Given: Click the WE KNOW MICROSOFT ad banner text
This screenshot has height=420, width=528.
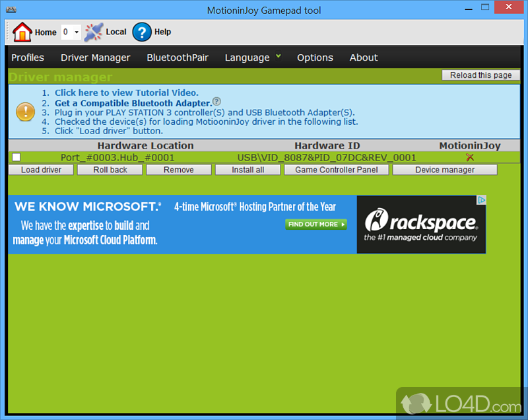Looking at the screenshot, I should point(88,207).
